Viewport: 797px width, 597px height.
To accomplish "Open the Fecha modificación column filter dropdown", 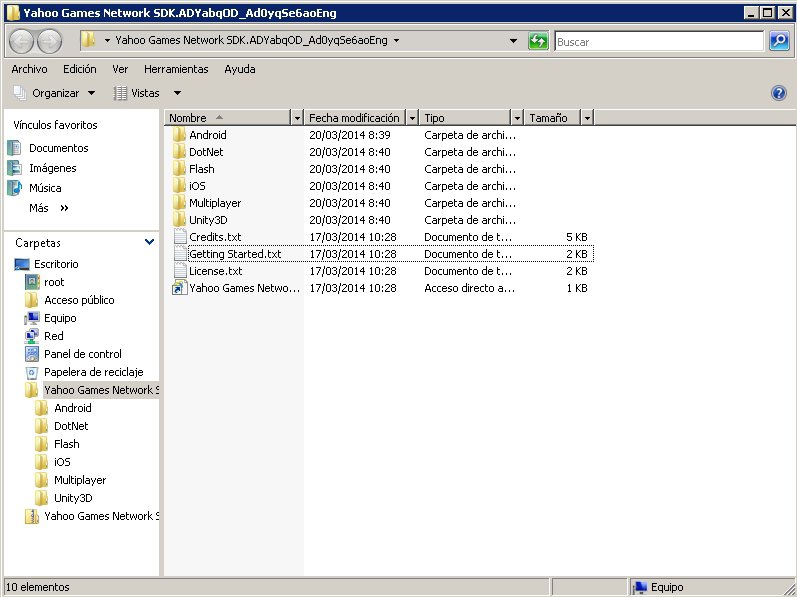I will tap(412, 118).
